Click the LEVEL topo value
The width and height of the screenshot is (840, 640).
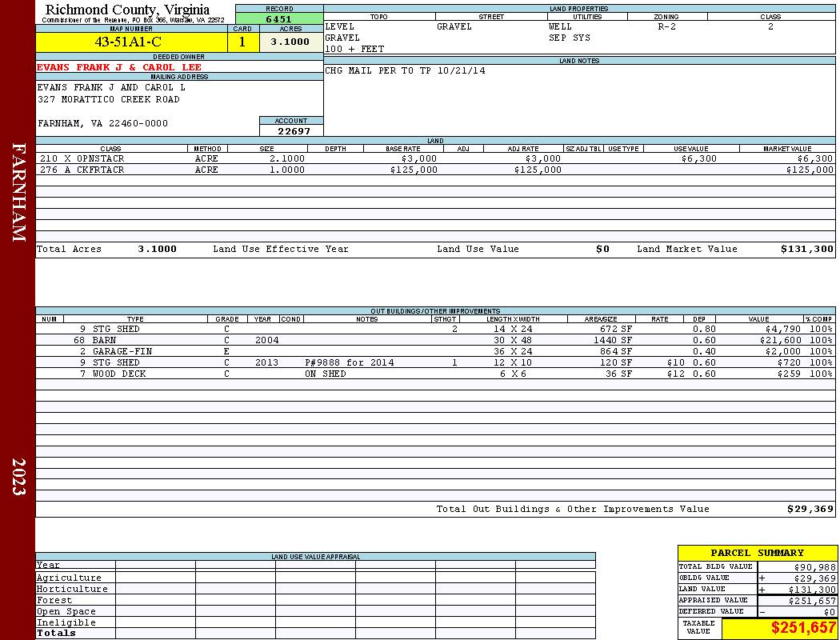(340, 26)
